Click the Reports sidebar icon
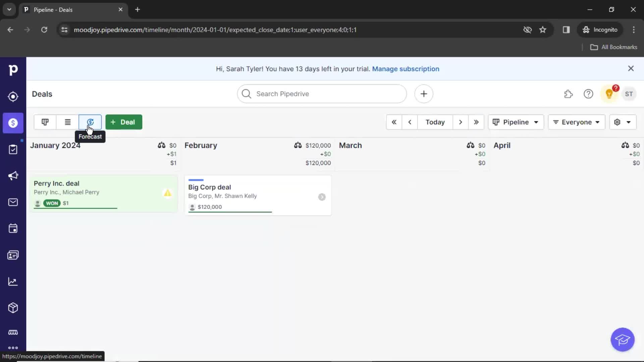The width and height of the screenshot is (644, 362). (x=13, y=282)
